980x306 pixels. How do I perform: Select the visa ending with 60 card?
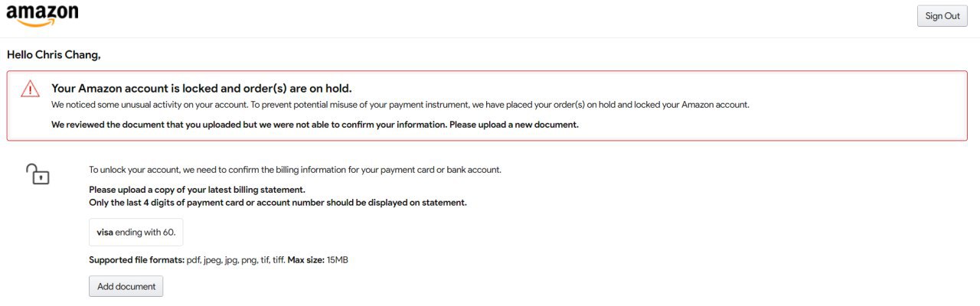(x=136, y=232)
